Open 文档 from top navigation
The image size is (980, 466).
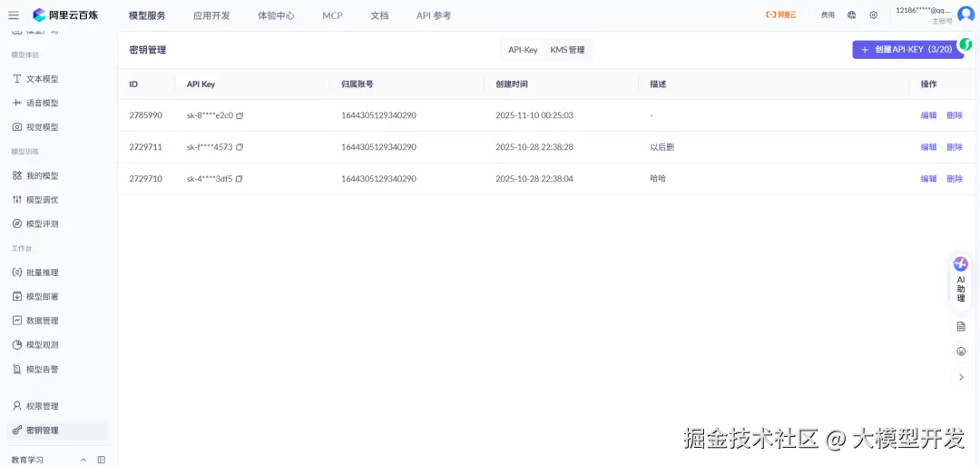379,15
